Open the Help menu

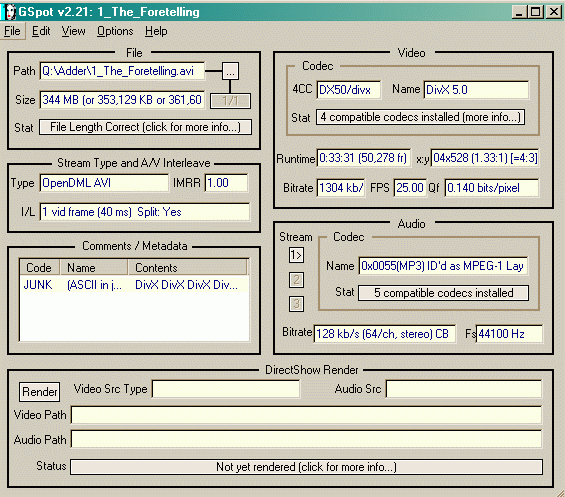(156, 31)
